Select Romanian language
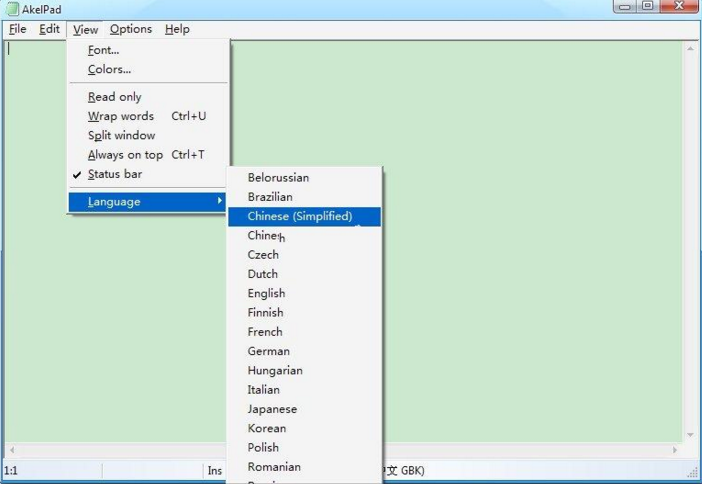Screen dimensions: 702x484 click(304, 467)
